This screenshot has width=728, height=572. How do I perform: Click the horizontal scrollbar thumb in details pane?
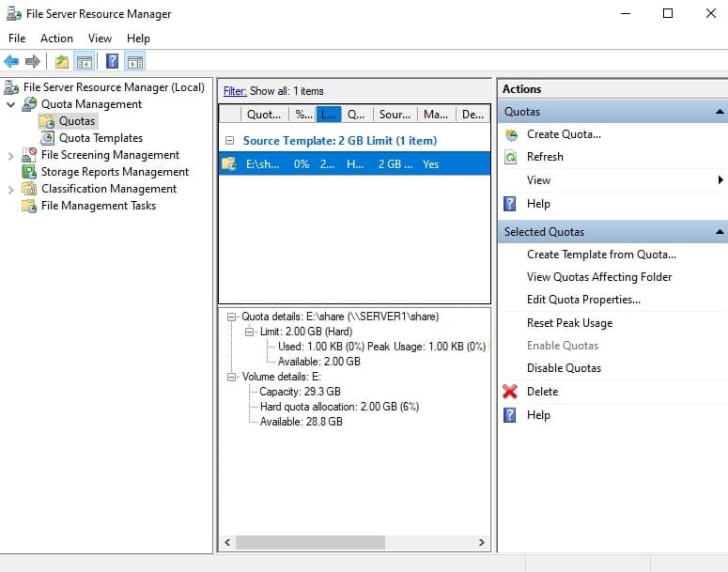tap(310, 542)
